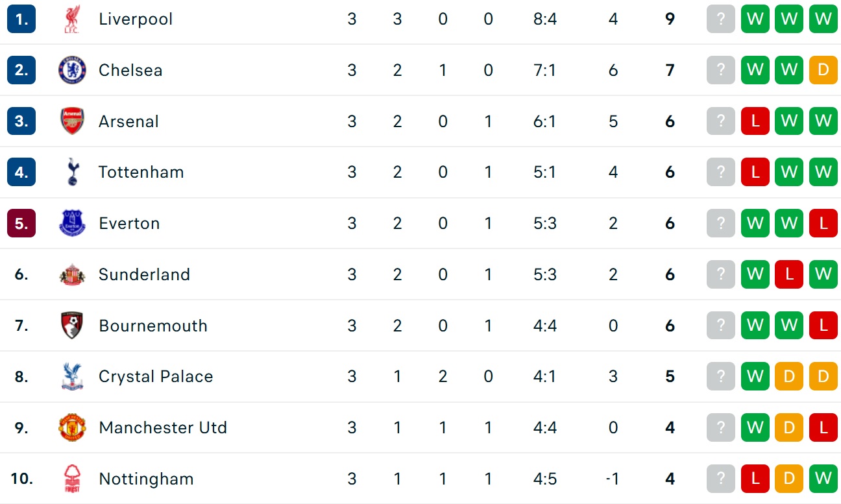Screen dimensions: 841x504
Task: Click the Crystal Palace eagle crest
Action: [x=72, y=376]
